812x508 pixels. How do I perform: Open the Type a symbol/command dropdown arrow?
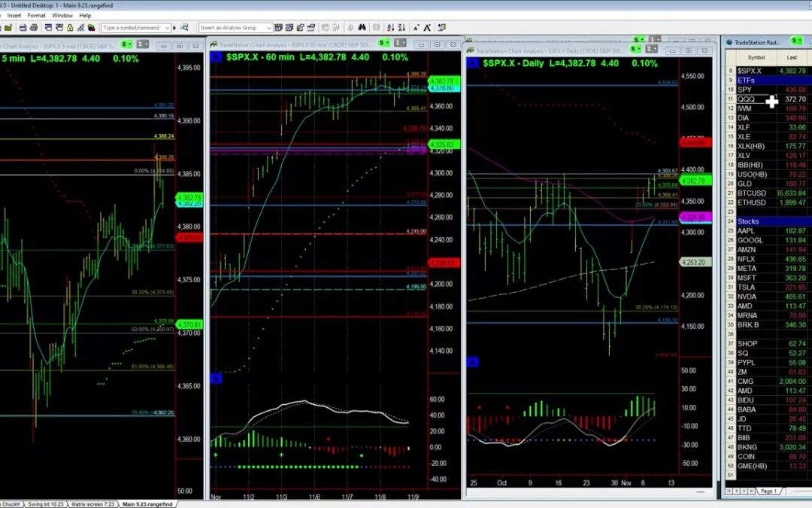167,28
